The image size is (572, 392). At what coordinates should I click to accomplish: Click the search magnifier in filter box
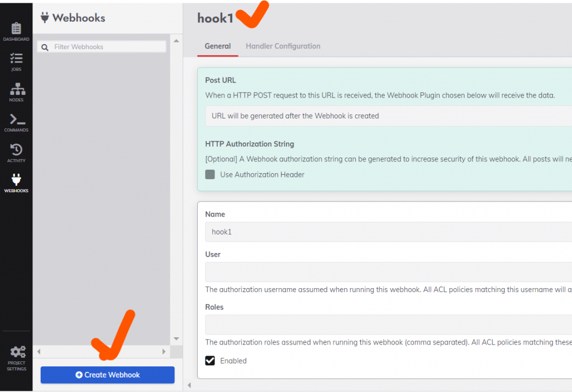[45, 47]
